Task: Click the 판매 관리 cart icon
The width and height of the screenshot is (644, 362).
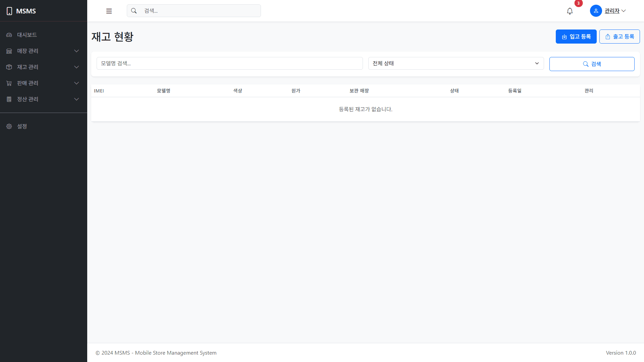Action: tap(9, 83)
